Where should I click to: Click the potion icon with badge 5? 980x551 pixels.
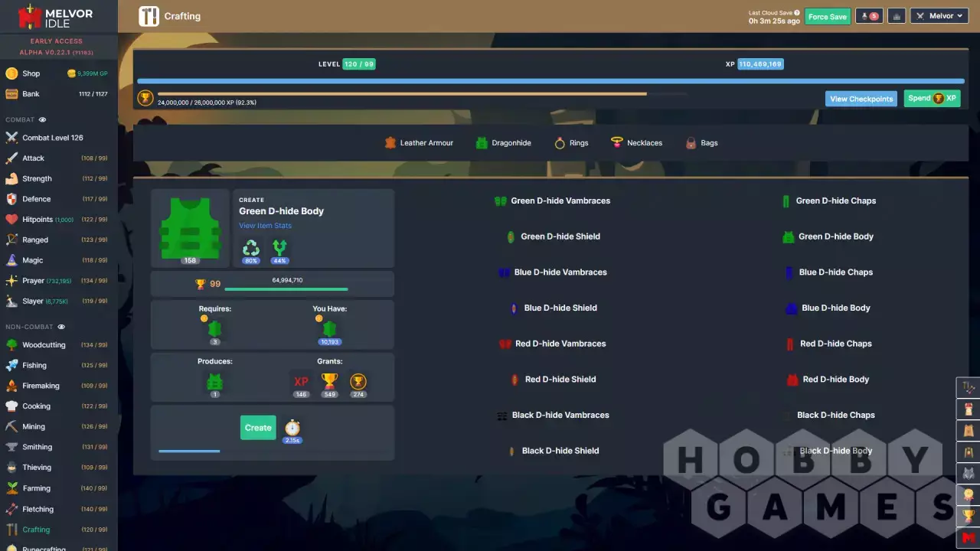869,16
